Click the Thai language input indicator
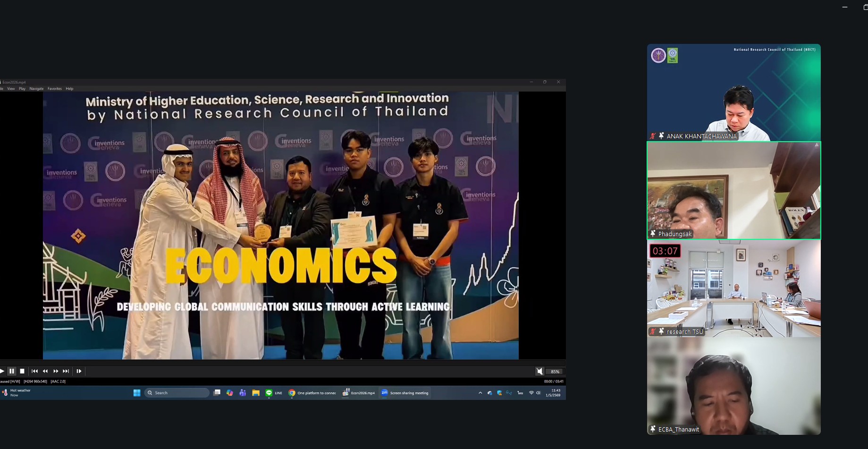 click(520, 393)
